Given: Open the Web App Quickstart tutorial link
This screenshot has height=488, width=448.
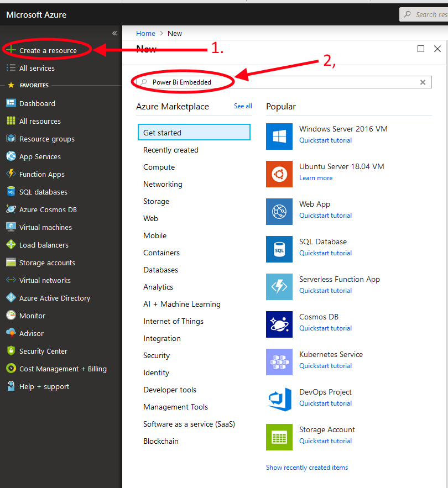Looking at the screenshot, I should tap(325, 216).
